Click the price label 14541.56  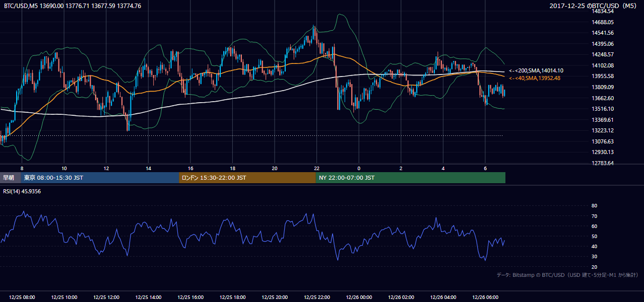tap(603, 33)
